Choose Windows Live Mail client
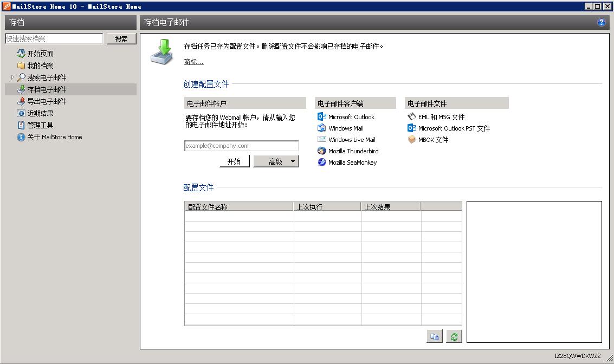 coord(352,139)
